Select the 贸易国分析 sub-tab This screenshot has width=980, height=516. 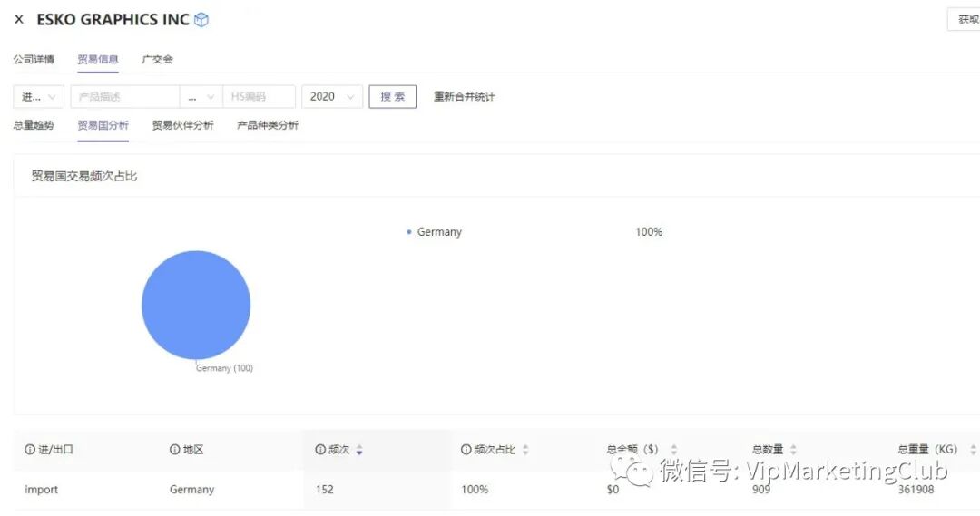(103, 125)
